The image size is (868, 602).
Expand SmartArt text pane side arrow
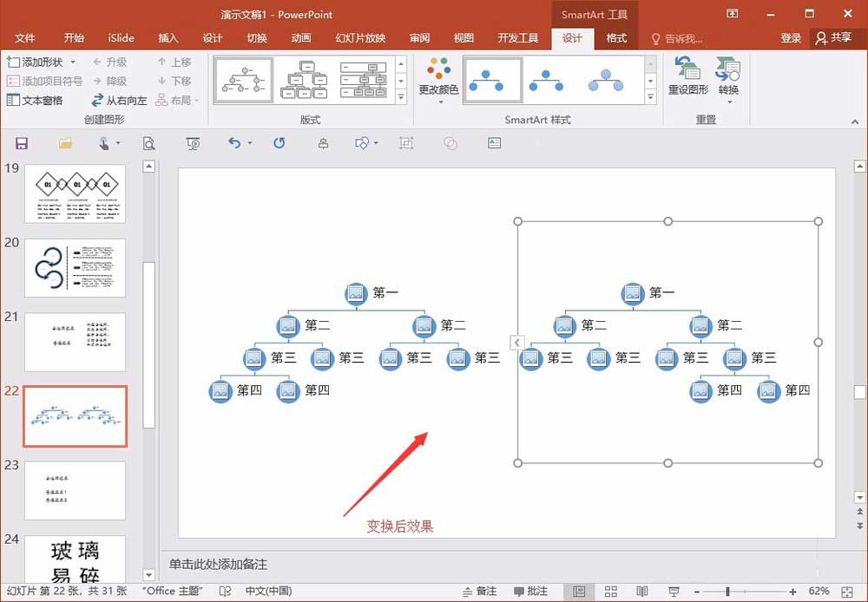(516, 343)
